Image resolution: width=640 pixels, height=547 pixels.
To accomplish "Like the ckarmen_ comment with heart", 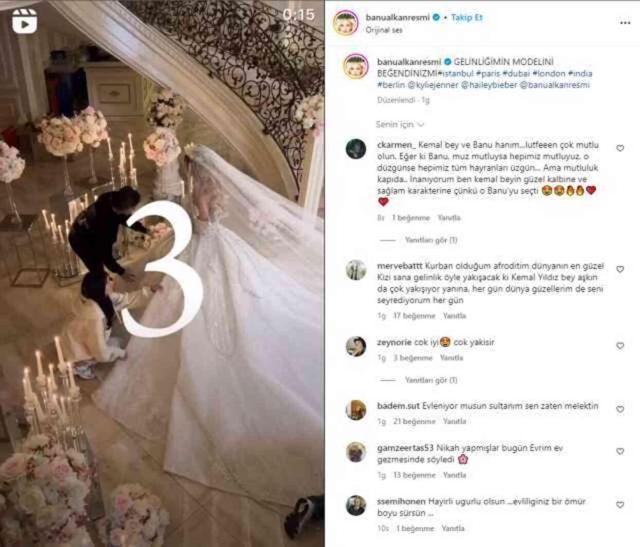I will [x=620, y=148].
